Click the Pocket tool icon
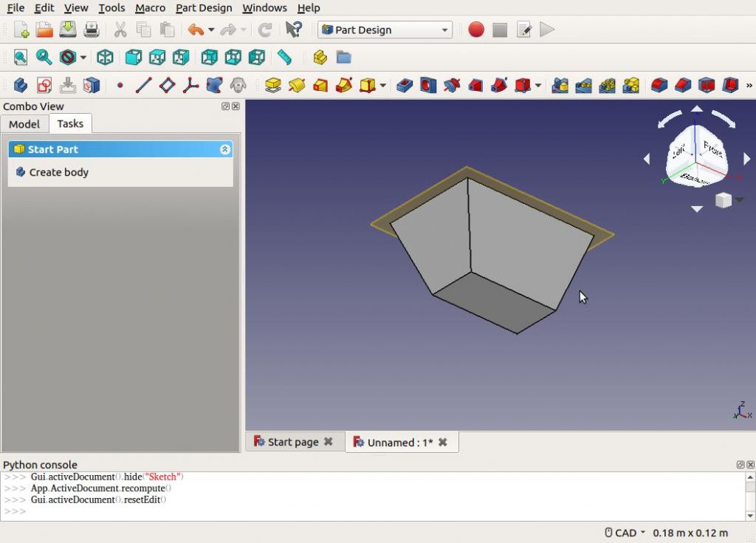The width and height of the screenshot is (756, 543). coord(404,85)
